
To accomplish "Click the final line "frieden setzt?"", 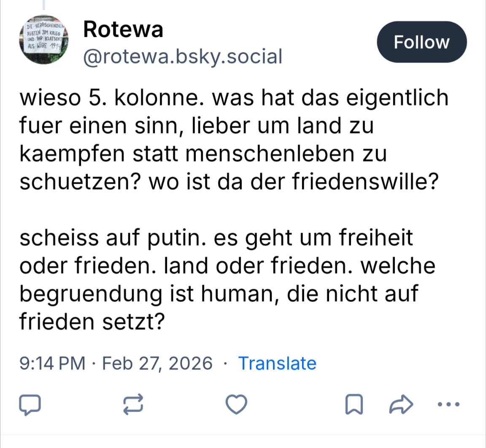I will 92,322.
